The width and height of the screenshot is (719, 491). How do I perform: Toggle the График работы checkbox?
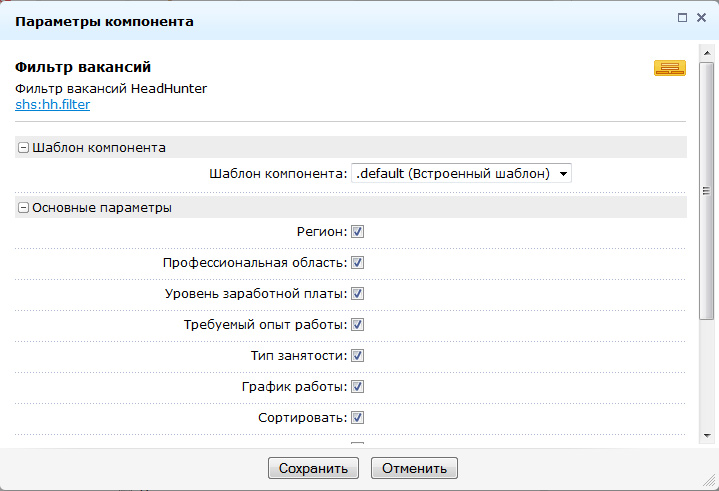[357, 387]
